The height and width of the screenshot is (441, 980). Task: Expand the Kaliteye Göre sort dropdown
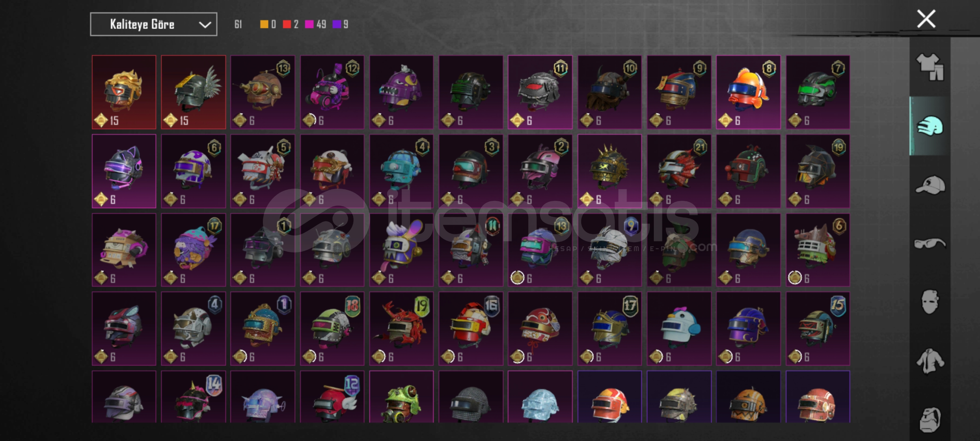tap(153, 24)
